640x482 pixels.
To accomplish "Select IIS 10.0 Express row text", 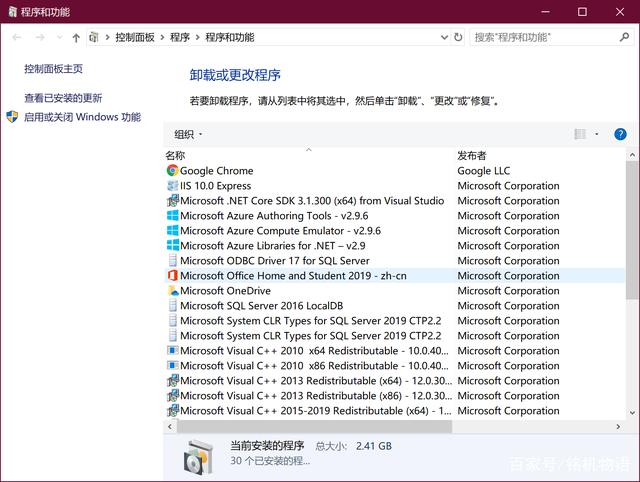I will [216, 186].
